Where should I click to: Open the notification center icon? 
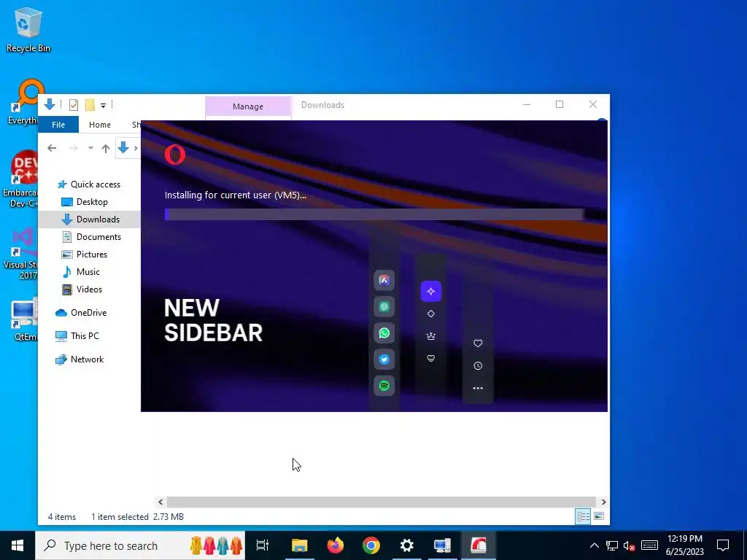723,545
